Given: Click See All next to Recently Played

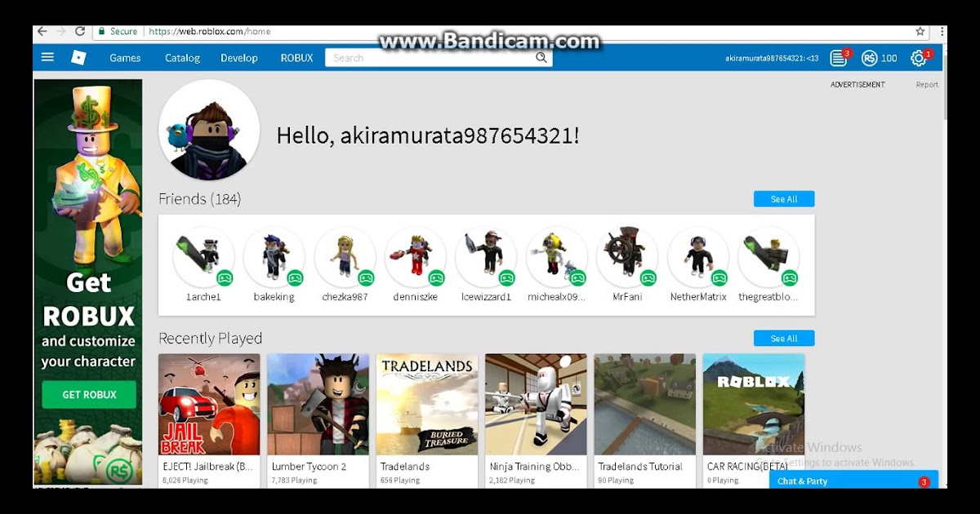Looking at the screenshot, I should (x=784, y=339).
